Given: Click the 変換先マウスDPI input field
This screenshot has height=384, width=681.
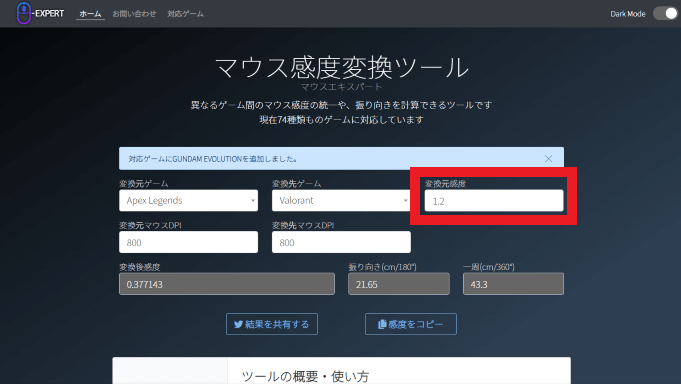Looking at the screenshot, I should [x=341, y=242].
